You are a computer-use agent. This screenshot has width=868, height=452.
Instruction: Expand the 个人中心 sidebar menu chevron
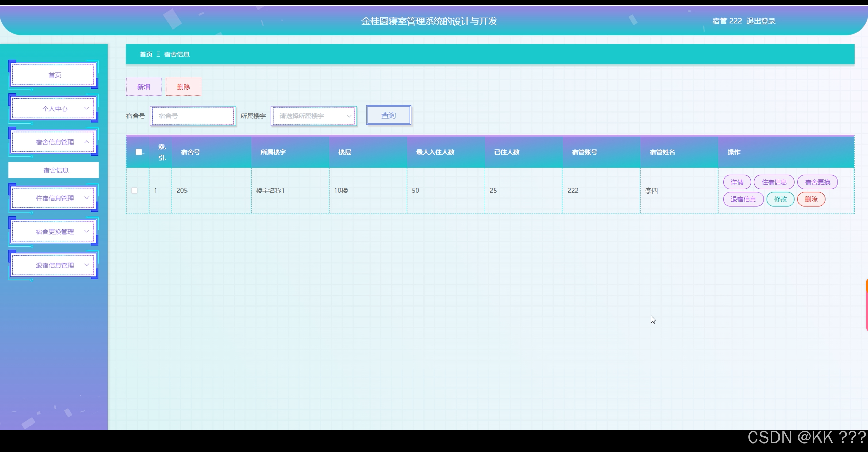87,108
